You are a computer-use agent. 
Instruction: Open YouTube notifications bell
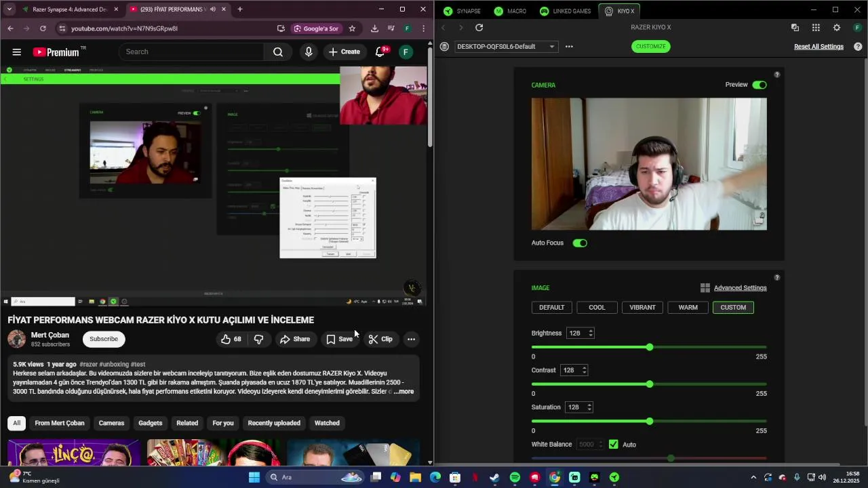(380, 52)
